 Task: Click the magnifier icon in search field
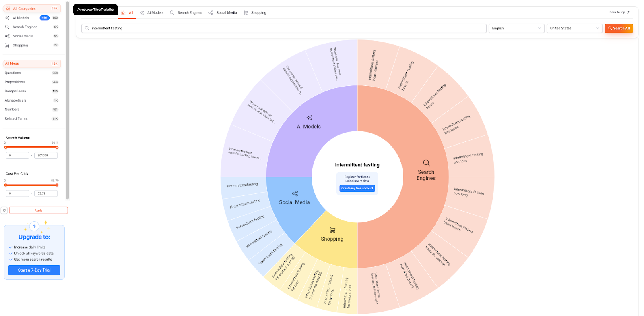[x=87, y=28]
